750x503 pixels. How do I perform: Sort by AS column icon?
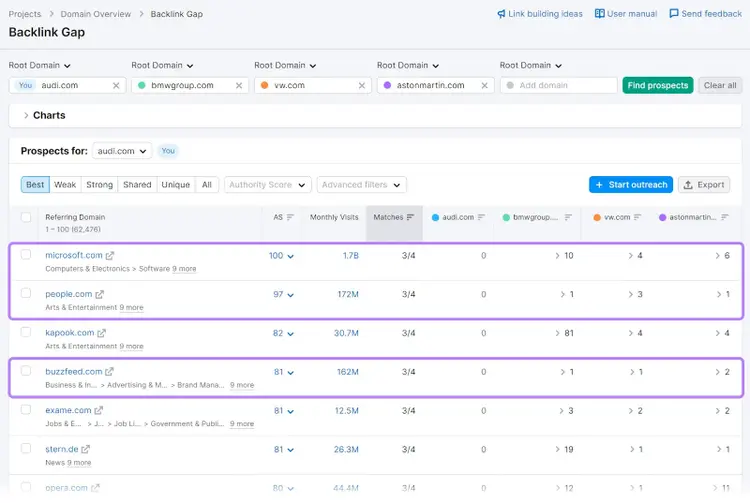point(290,218)
